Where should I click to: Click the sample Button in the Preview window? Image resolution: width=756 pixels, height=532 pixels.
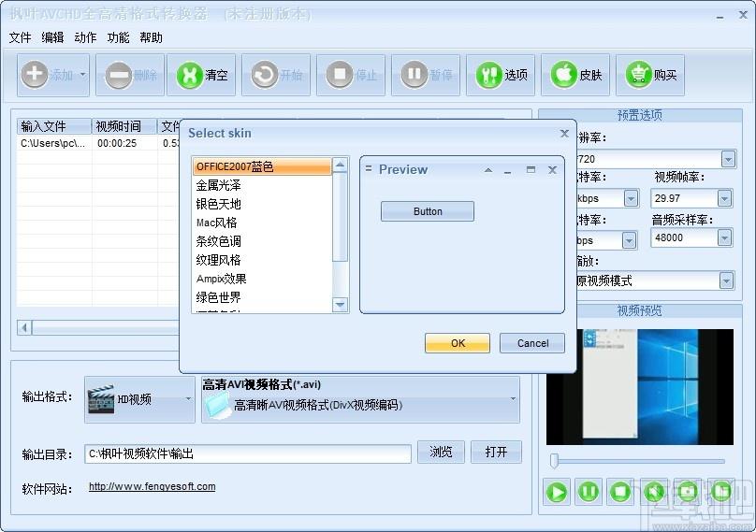pos(428,211)
